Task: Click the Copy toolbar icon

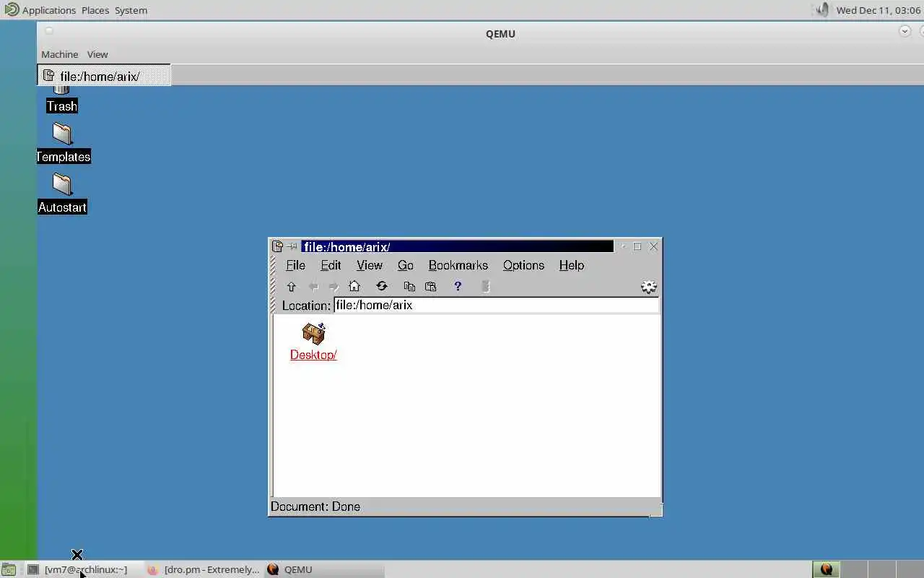Action: 409,287
